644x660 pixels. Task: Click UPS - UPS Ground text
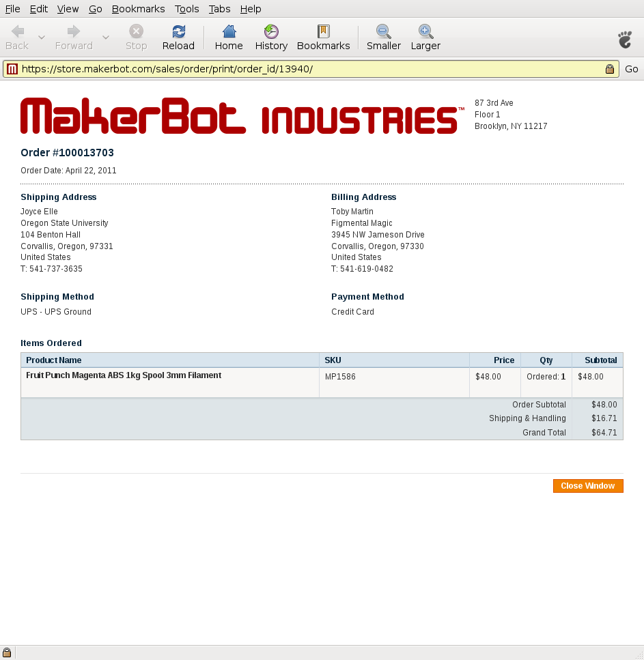click(56, 311)
